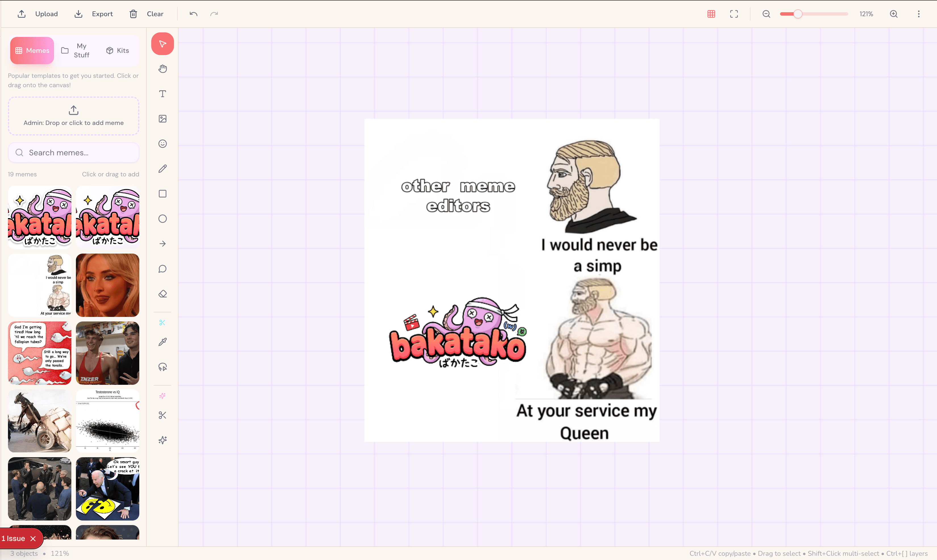Select the Text tool
937x560 pixels.
pyautogui.click(x=162, y=94)
